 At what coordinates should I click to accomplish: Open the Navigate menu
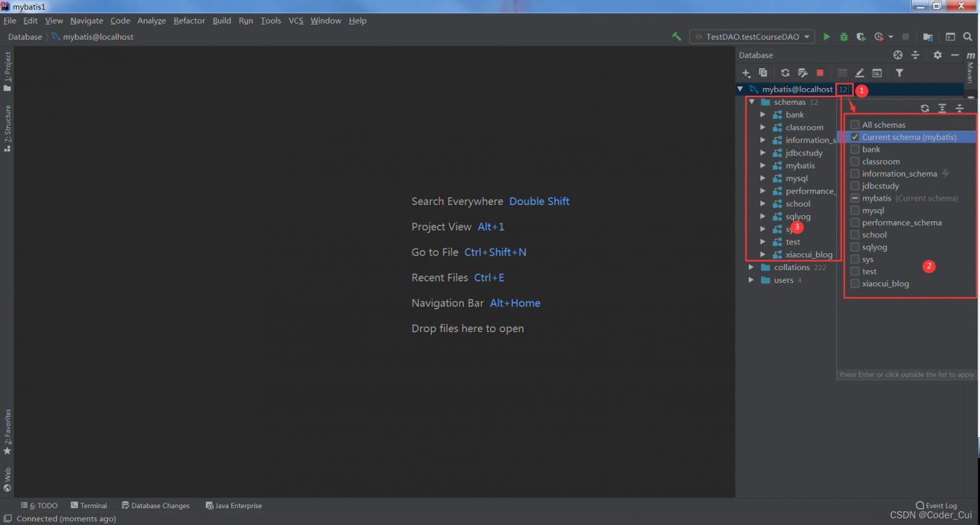coord(87,21)
